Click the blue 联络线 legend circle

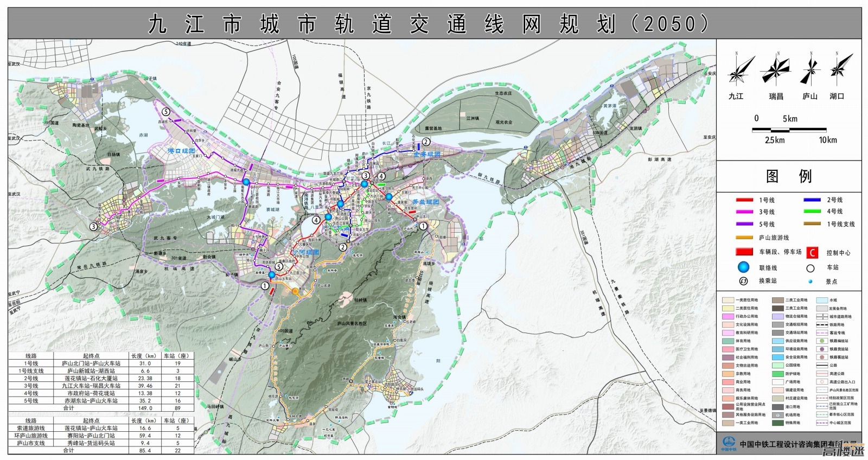click(744, 267)
